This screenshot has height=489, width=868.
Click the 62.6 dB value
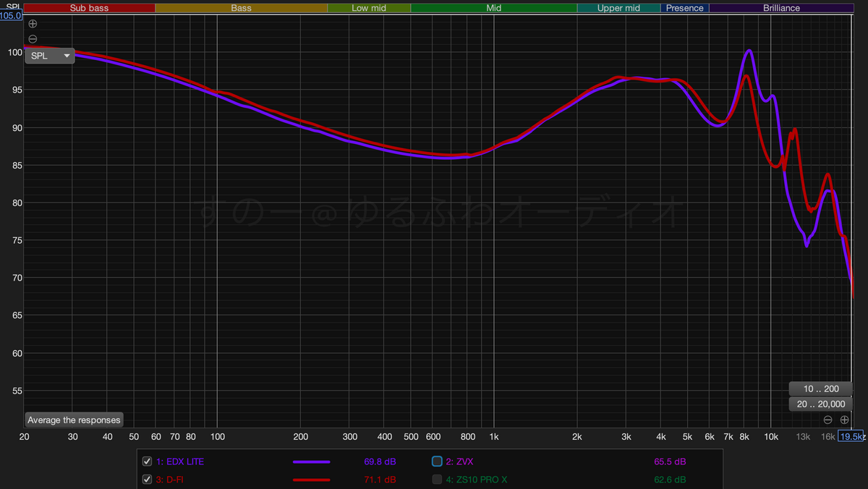[x=670, y=480]
